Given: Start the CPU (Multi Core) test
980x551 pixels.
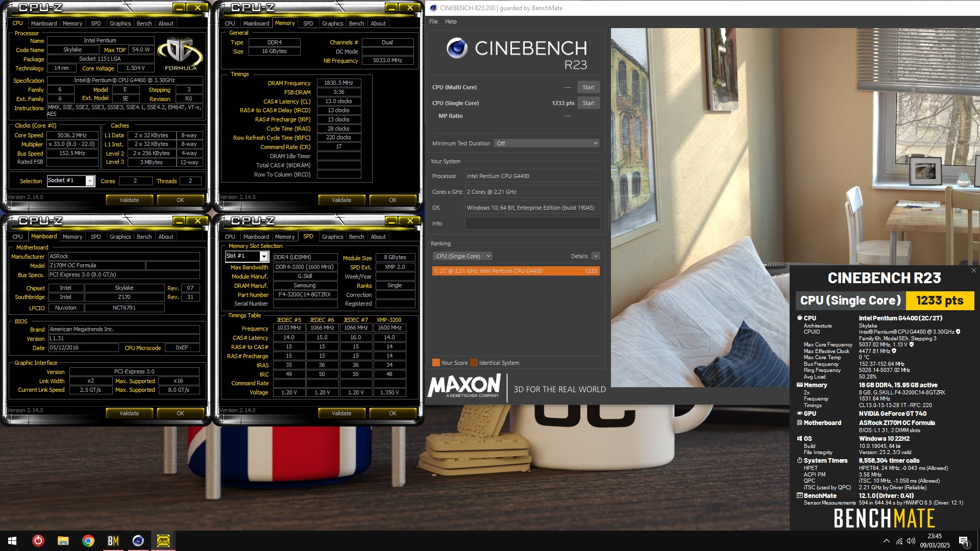Looking at the screenshot, I should click(x=588, y=87).
